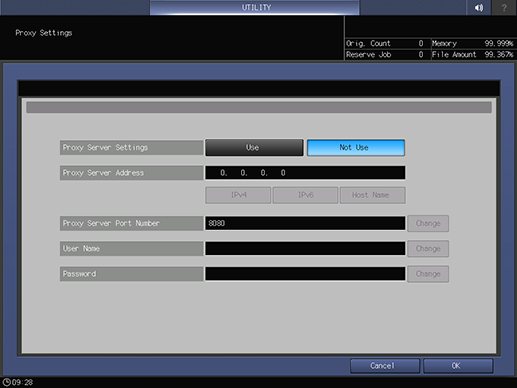Screen dimensions: 517x388
Task: Mute sound via the speaker icon
Action: [479, 7]
